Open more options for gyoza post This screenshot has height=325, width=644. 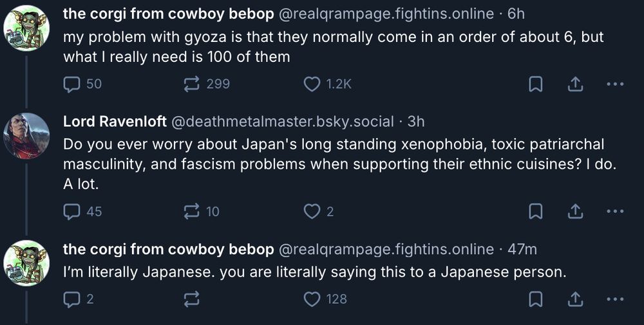point(615,84)
